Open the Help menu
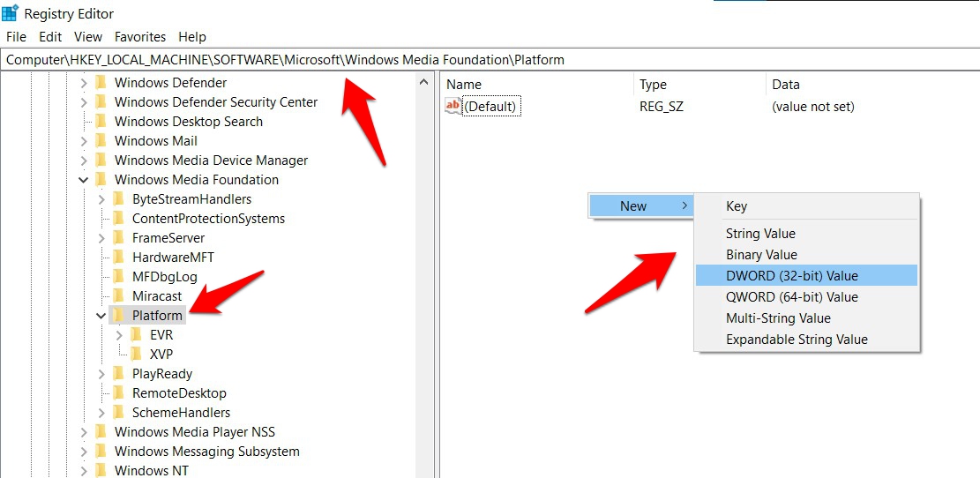Screen dimensions: 980x478 192,37
